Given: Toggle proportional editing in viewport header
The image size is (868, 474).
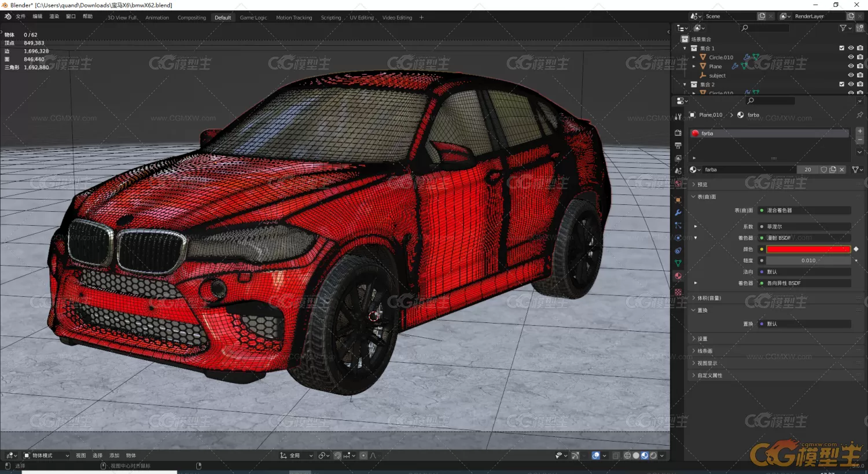Looking at the screenshot, I should tap(363, 455).
